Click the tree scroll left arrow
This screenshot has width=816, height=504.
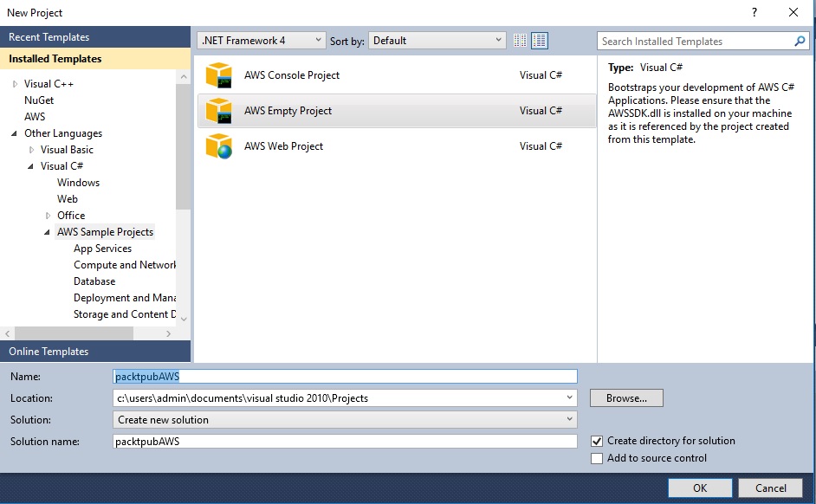pyautogui.click(x=7, y=333)
